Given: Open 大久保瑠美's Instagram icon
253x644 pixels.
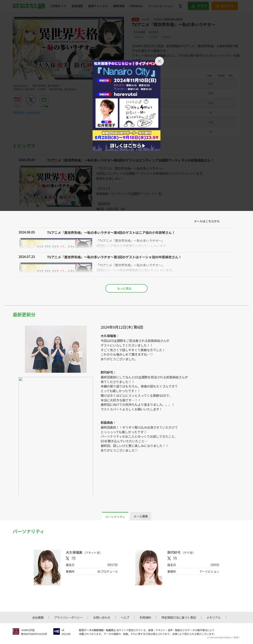Looking at the screenshot, I should (73, 558).
